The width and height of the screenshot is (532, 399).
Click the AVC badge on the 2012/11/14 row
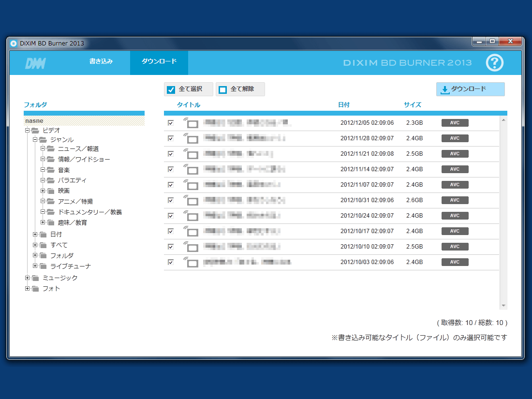pyautogui.click(x=455, y=169)
